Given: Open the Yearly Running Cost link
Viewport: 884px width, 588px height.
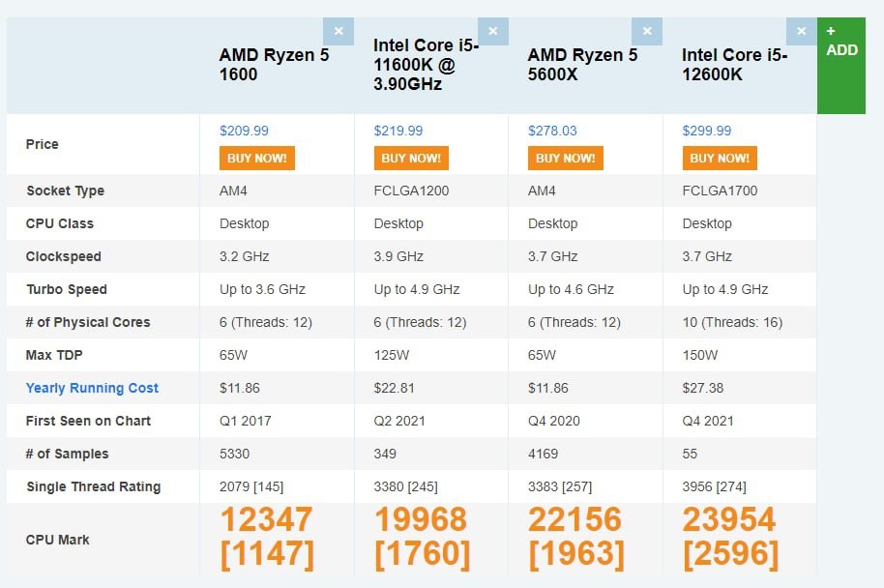Looking at the screenshot, I should (92, 388).
